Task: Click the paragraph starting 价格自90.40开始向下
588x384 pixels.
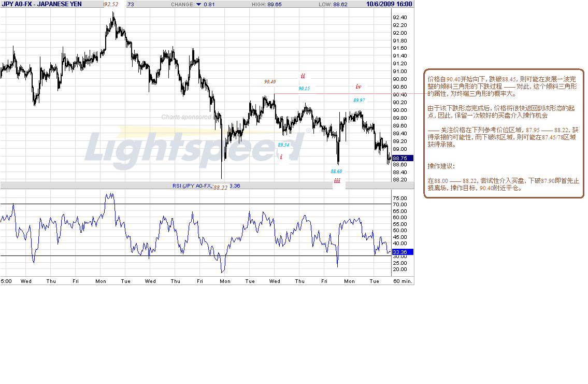Action: 503,87
